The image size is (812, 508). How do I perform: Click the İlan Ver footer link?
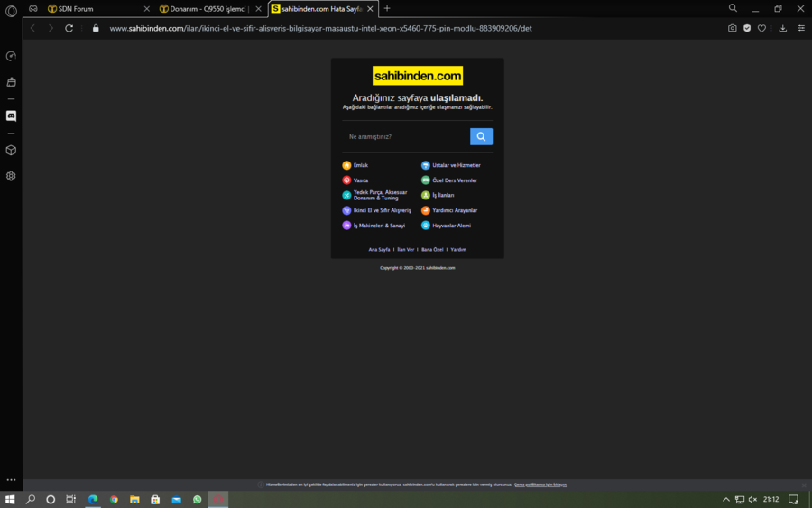405,250
